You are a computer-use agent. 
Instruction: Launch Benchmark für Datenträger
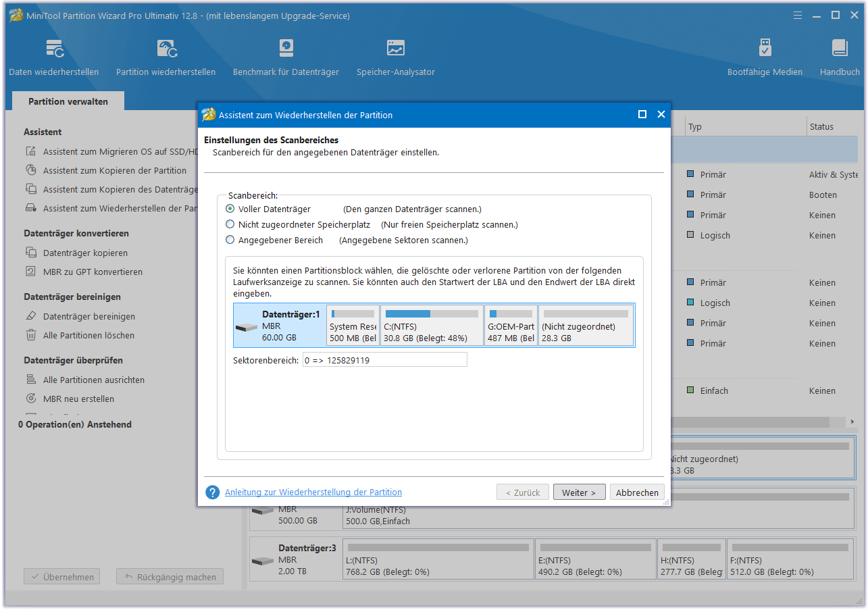[286, 57]
